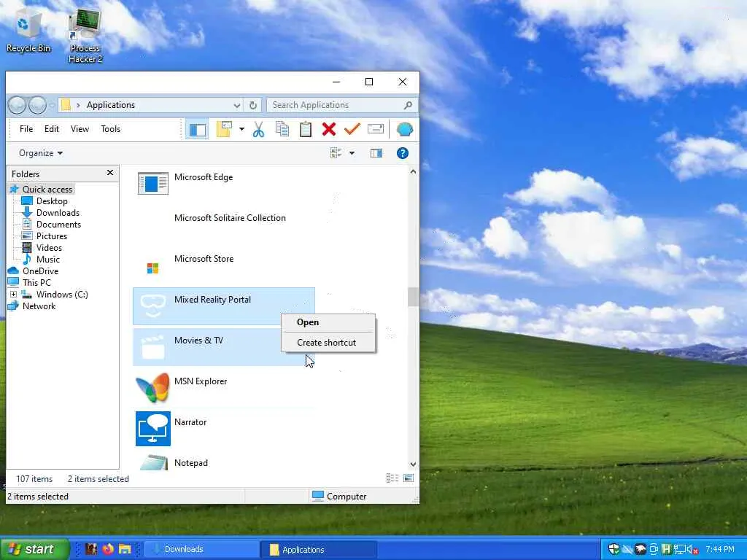Switch to details view icon in status bar
This screenshot has height=560, width=747.
coord(392,478)
